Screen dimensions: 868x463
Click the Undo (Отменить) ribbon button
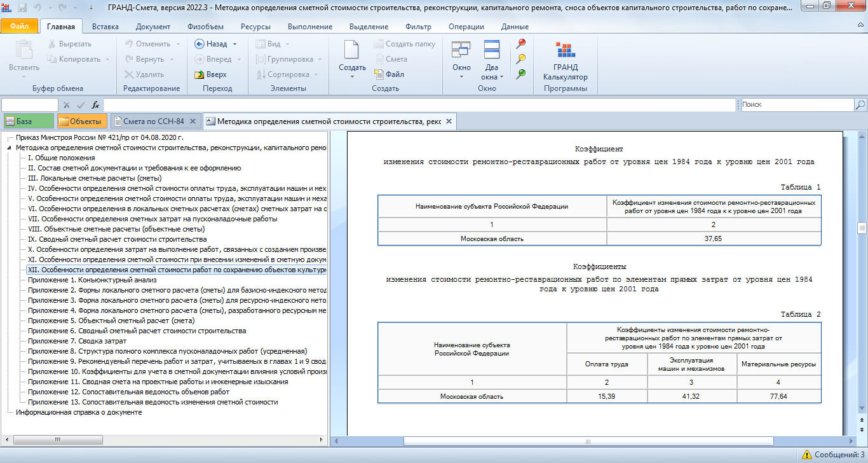tap(147, 44)
